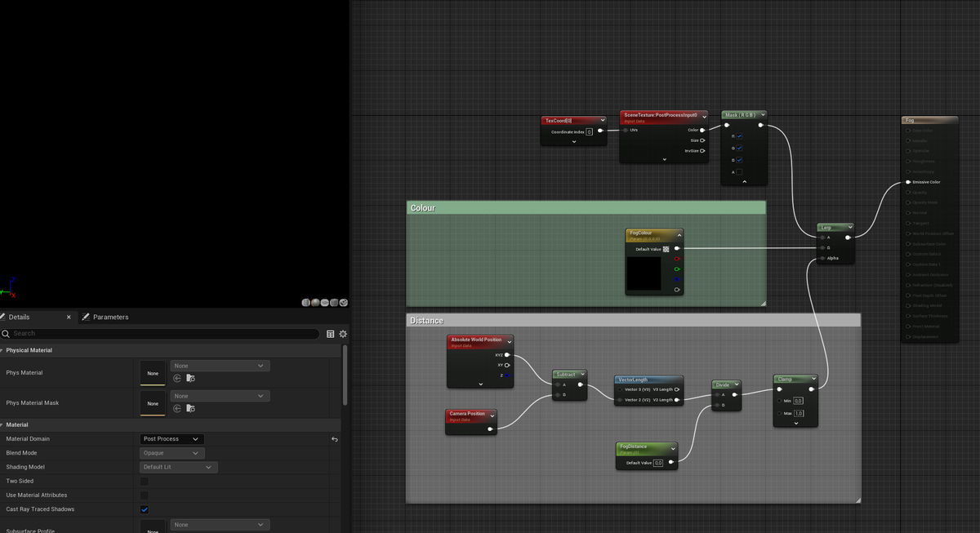Enable Use Material Attributes checkbox
The image size is (980, 533).
tap(145, 495)
